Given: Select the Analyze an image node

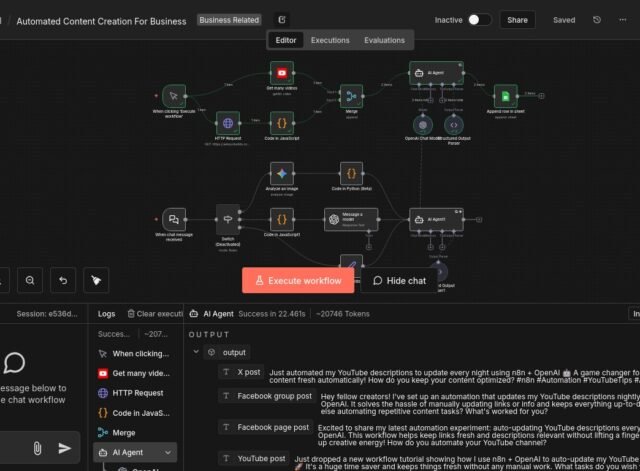Looking at the screenshot, I should pos(282,173).
